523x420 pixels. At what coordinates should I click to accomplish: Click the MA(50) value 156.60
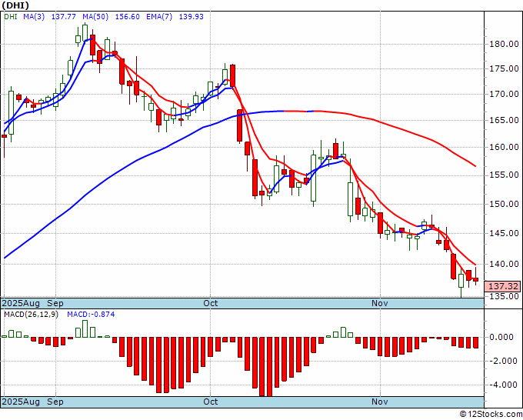(128, 17)
